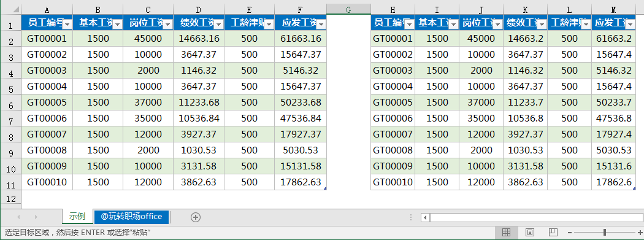The image size is (644, 240).
Task: Select cell D4 value 1146.32
Action: pos(199,71)
